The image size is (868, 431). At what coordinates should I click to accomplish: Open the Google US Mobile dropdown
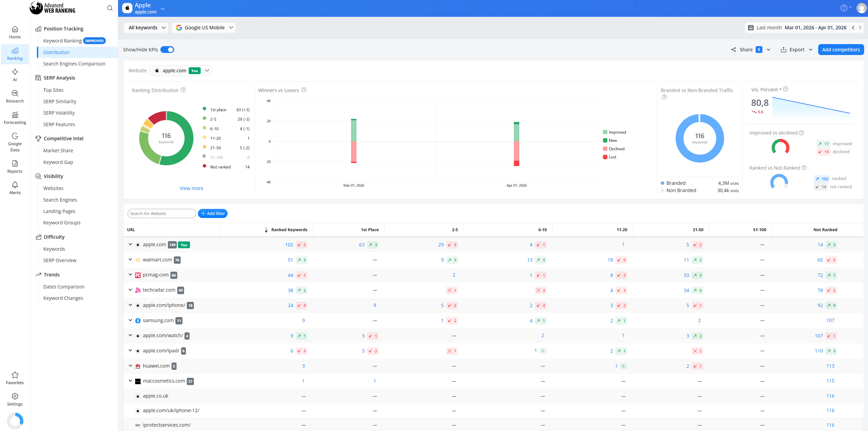pyautogui.click(x=204, y=28)
